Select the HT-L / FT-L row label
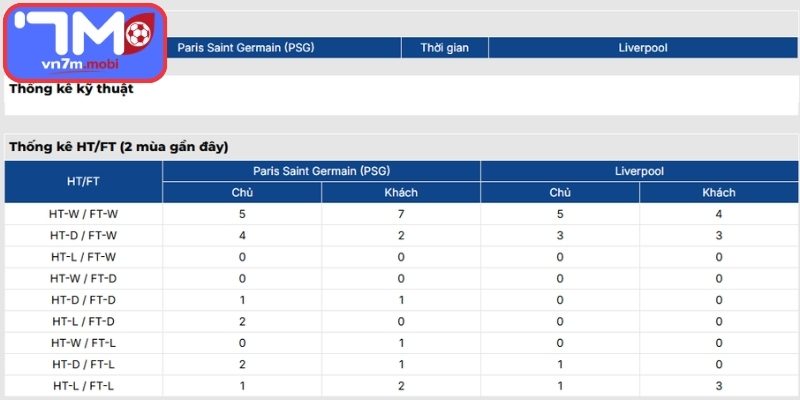This screenshot has height=400, width=800. pos(83,385)
